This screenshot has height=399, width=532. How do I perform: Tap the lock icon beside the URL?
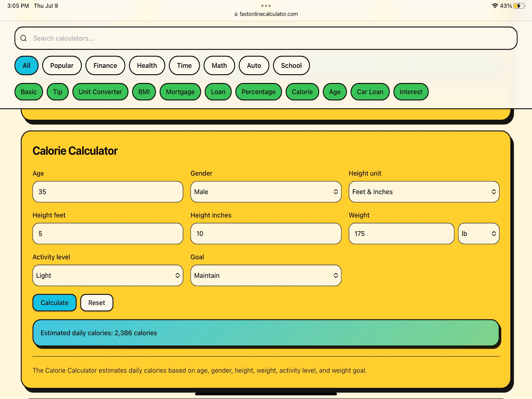(236, 14)
